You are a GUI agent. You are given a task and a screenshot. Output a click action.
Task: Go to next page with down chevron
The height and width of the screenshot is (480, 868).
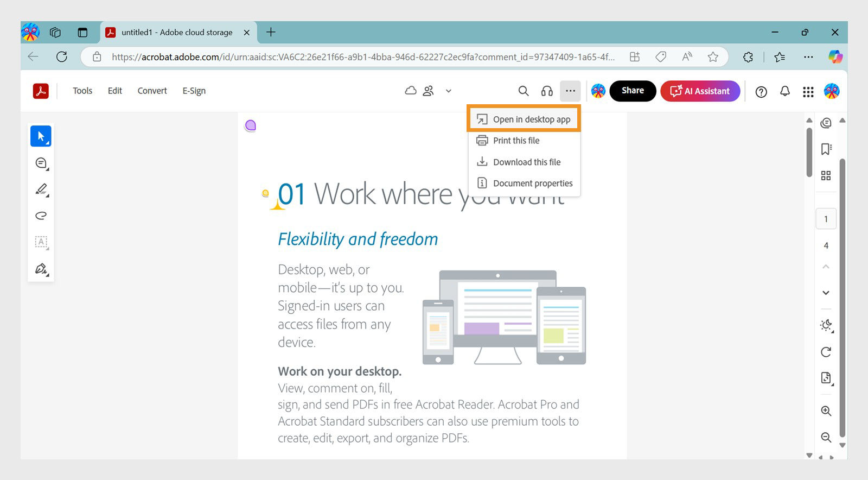pyautogui.click(x=826, y=293)
